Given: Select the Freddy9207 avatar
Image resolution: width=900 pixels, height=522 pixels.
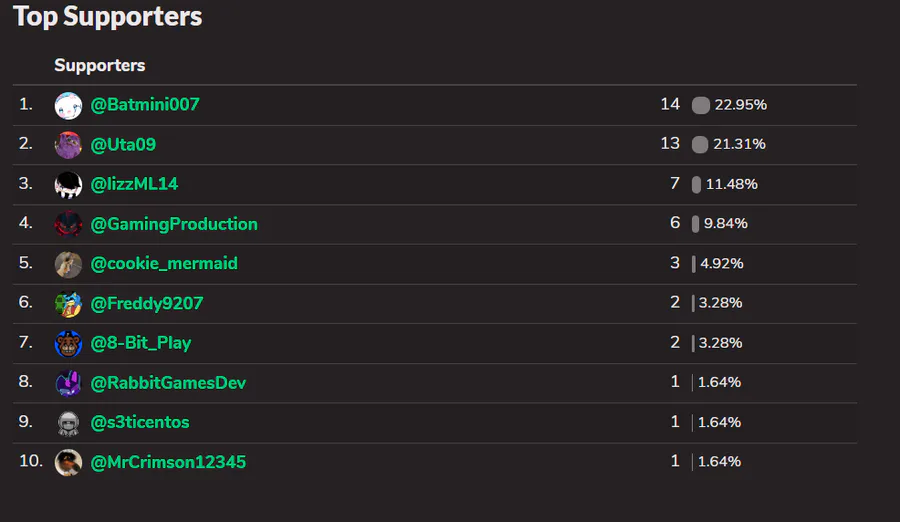Looking at the screenshot, I should pyautogui.click(x=68, y=304).
